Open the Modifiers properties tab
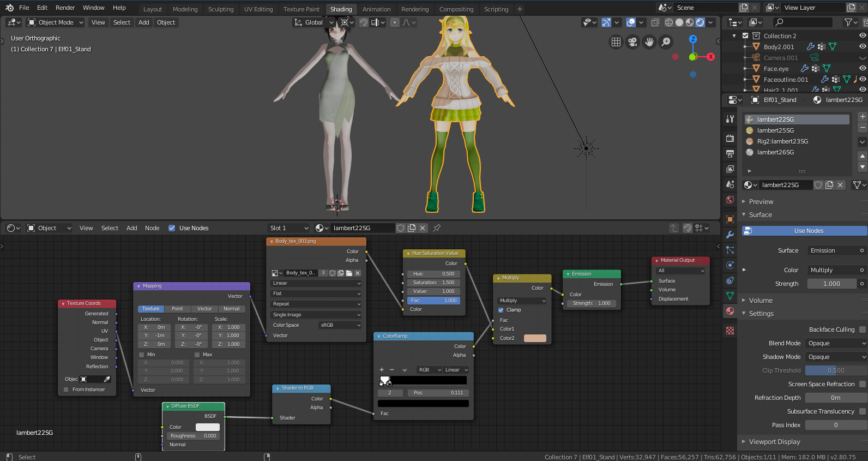This screenshot has width=868, height=461. tap(730, 235)
